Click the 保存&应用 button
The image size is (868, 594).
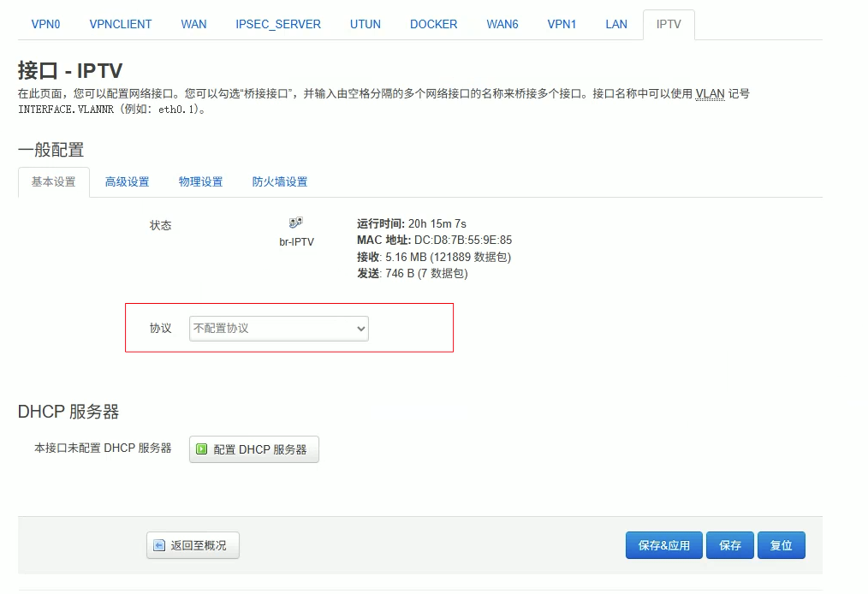click(663, 545)
